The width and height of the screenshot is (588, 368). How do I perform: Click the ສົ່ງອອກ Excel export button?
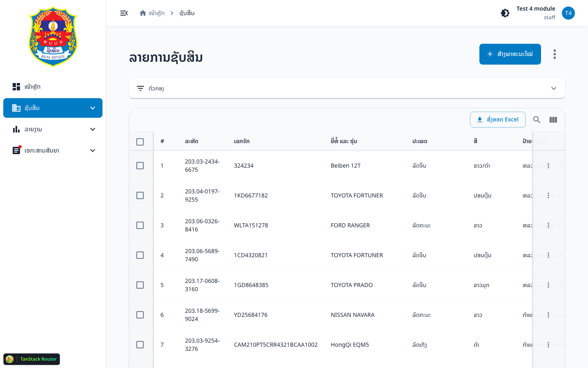tap(498, 119)
